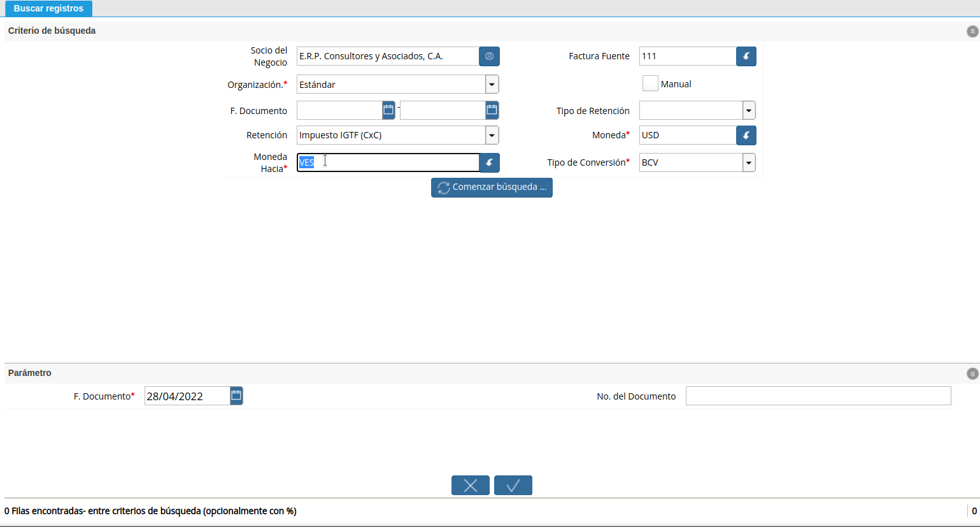Screen dimensions: 980x527
Task: Open business partner lookup for Socio del Negocio
Action: point(489,56)
